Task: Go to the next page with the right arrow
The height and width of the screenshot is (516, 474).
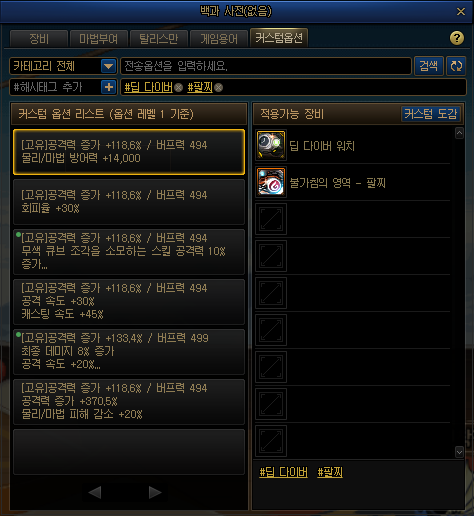Action: [155, 492]
